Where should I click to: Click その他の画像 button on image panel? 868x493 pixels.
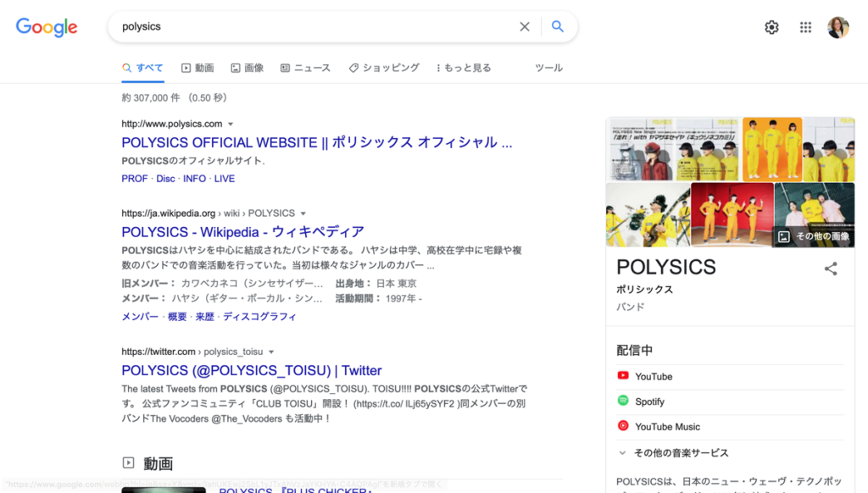point(814,236)
